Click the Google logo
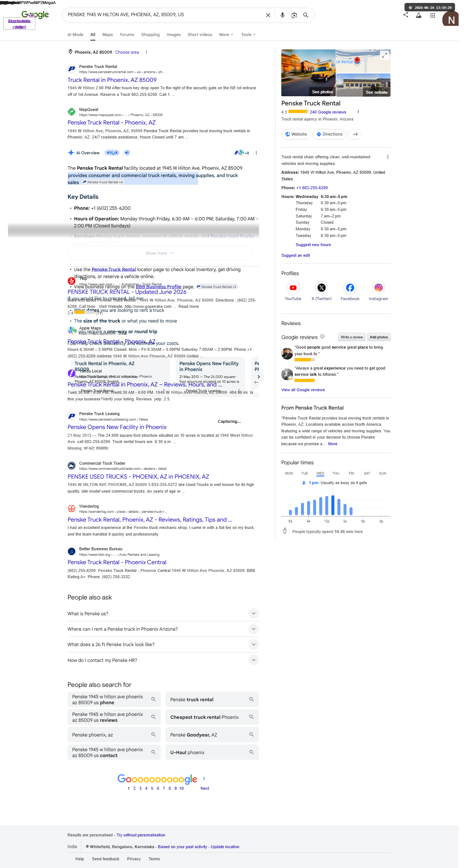The width and height of the screenshot is (464, 868). (x=35, y=15)
